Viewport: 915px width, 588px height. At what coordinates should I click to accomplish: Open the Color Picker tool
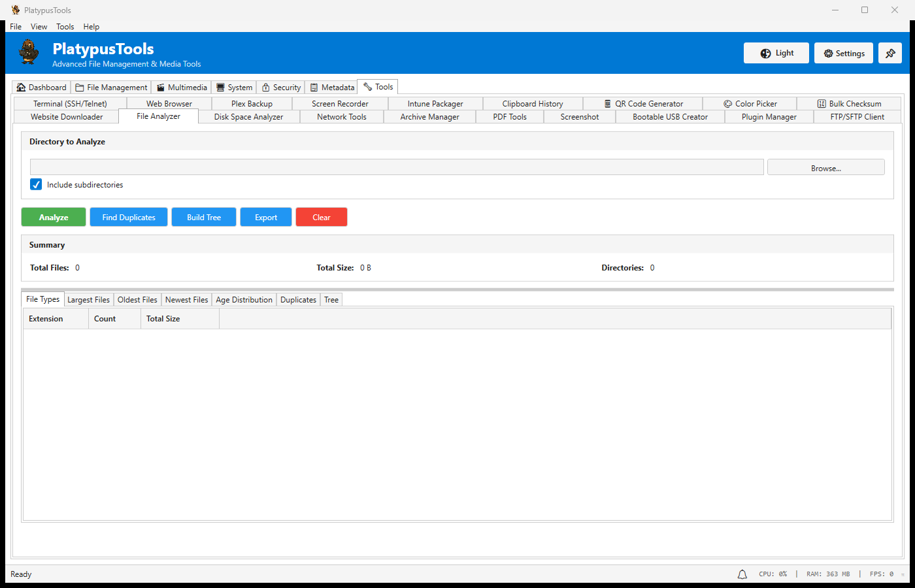pos(750,103)
